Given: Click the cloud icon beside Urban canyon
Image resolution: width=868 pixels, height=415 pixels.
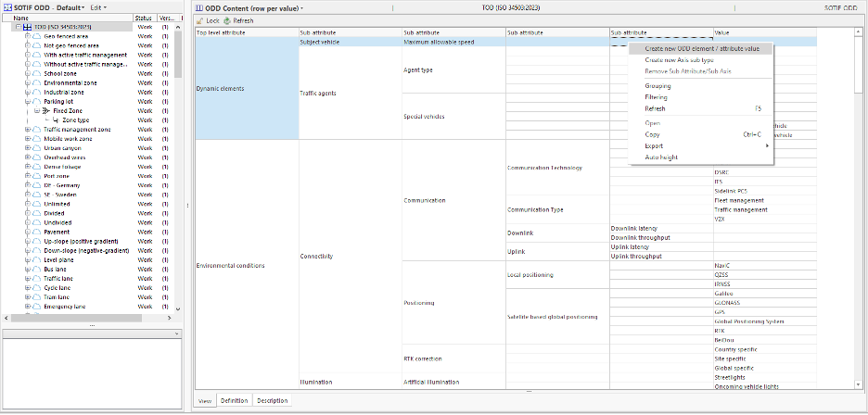Looking at the screenshot, I should click(37, 147).
